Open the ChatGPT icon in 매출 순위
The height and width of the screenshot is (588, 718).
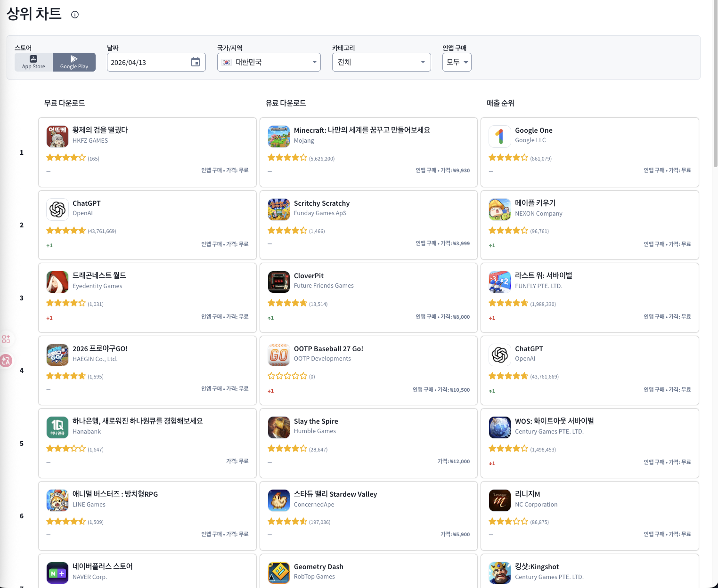click(x=500, y=355)
